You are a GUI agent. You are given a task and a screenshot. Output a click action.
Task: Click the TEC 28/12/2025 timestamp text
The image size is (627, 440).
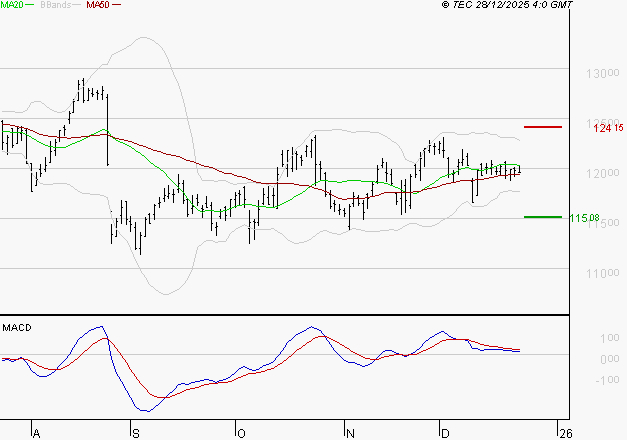click(x=507, y=5)
